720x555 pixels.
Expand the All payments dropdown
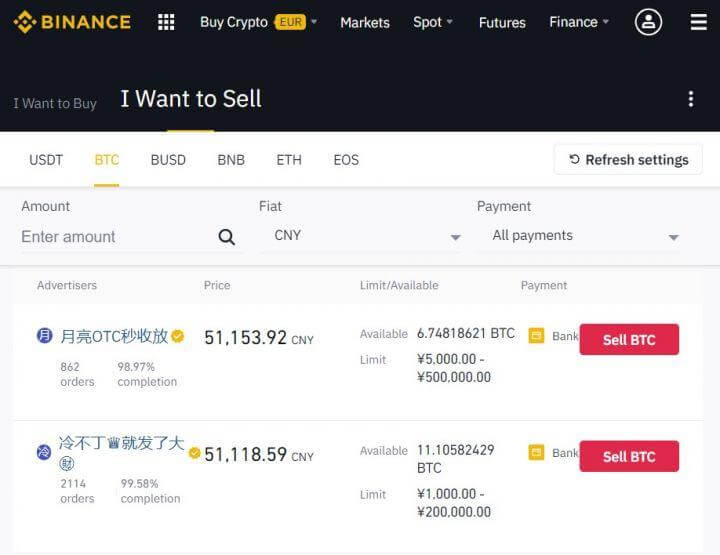point(585,236)
